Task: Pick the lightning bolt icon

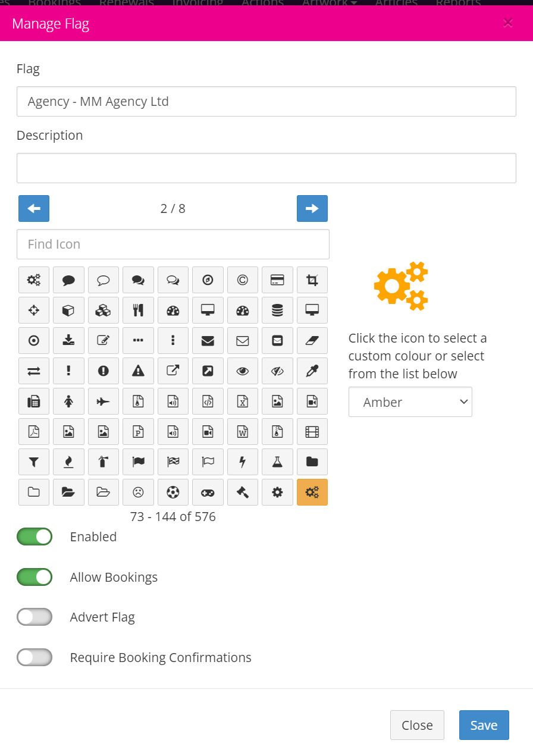Action: (x=243, y=462)
